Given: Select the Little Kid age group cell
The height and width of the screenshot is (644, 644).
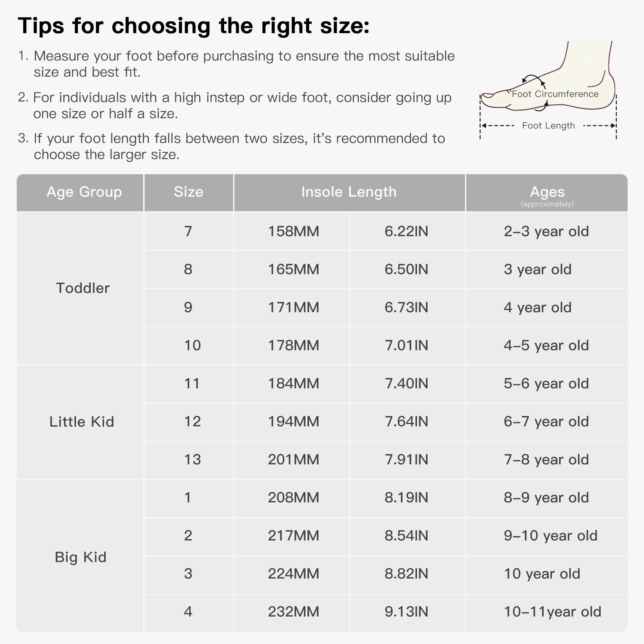Looking at the screenshot, I should point(82,422).
